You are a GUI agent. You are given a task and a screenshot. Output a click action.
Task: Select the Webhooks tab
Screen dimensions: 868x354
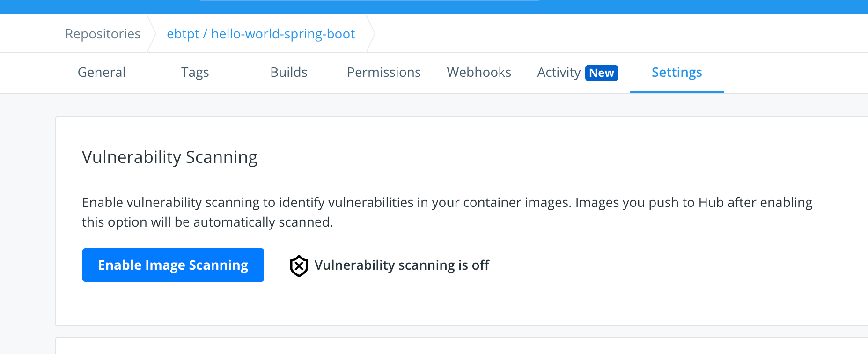pyautogui.click(x=479, y=72)
